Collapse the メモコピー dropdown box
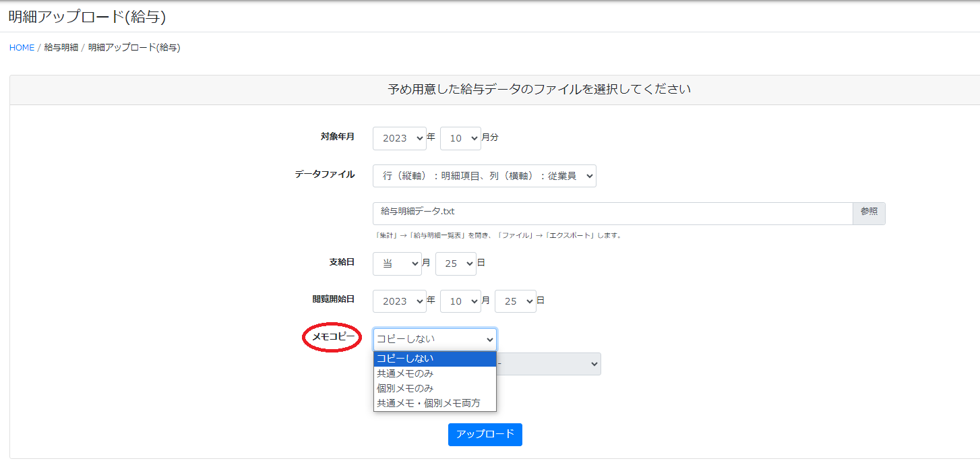 pos(435,339)
